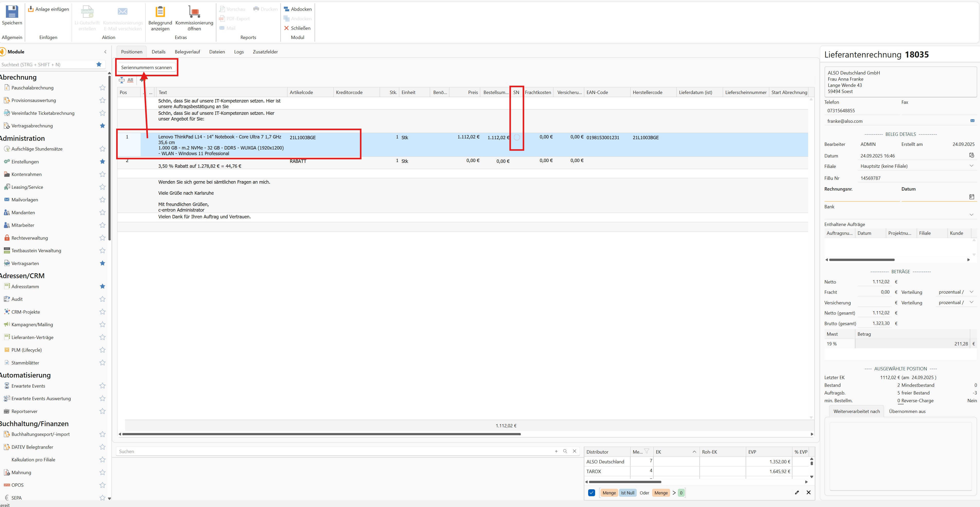The height and width of the screenshot is (507, 980).
Task: Open Adressstamm in the module list
Action: point(25,286)
